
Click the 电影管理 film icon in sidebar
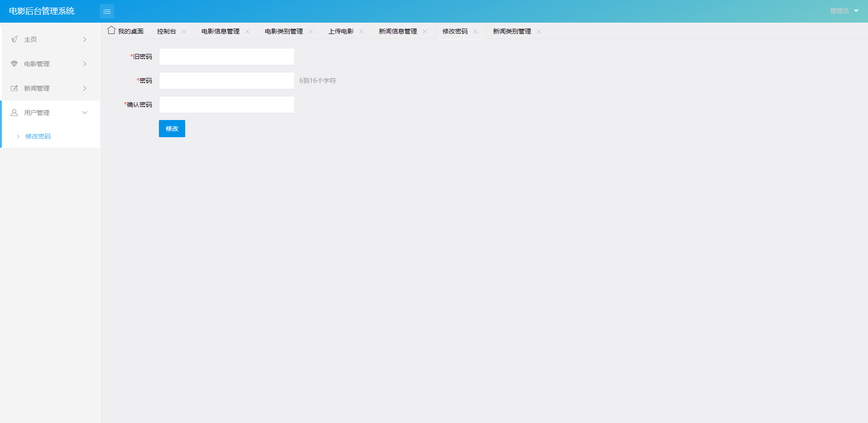[x=14, y=64]
